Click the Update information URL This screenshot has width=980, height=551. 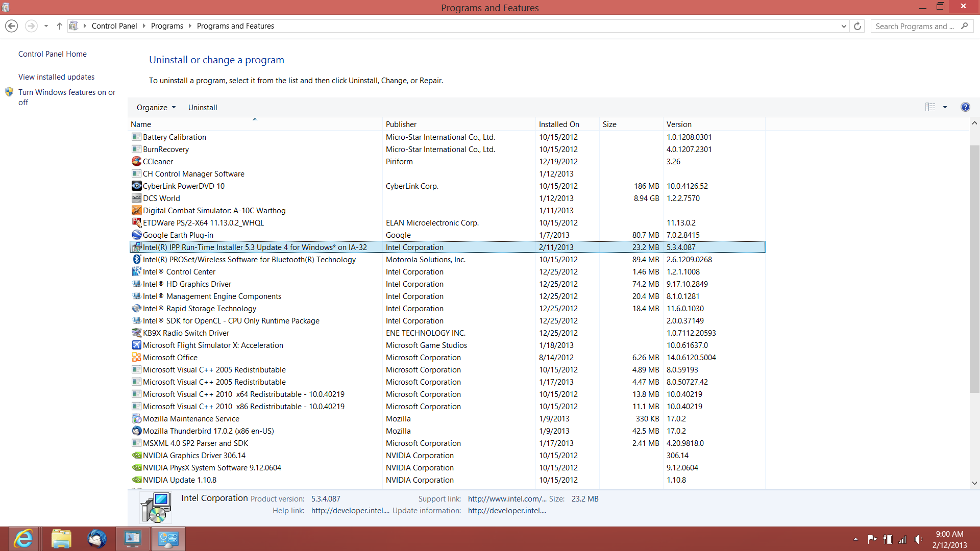(507, 511)
